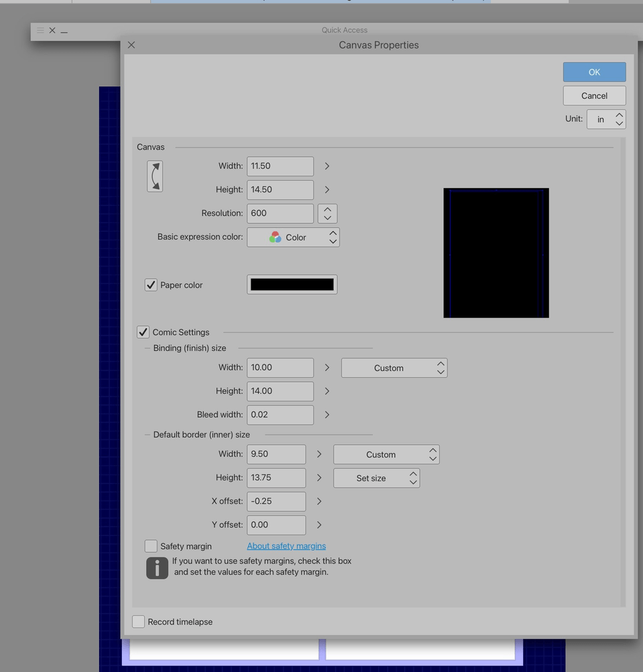
Task: Open Basic expression color dropdown
Action: [293, 237]
